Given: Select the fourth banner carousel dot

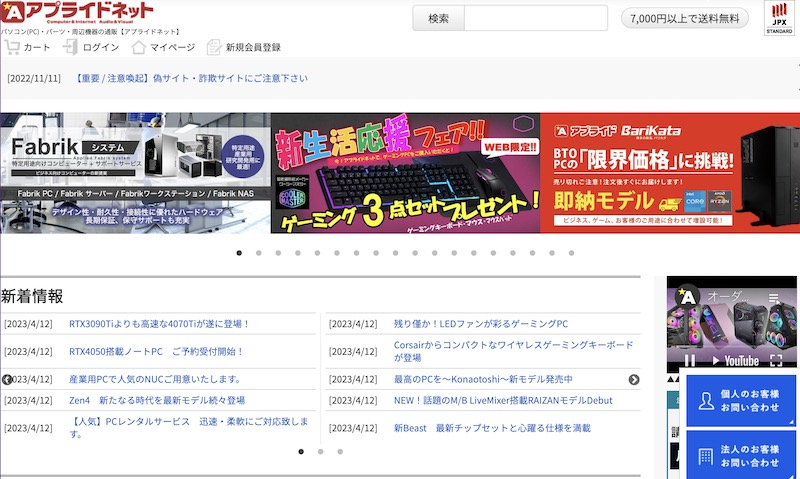Looking at the screenshot, I should click(x=298, y=253).
